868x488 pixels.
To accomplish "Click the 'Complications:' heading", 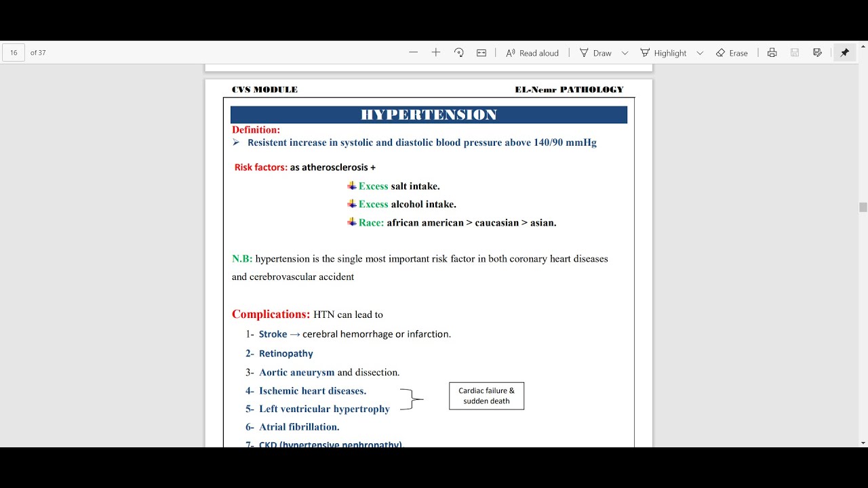I will coord(271,314).
